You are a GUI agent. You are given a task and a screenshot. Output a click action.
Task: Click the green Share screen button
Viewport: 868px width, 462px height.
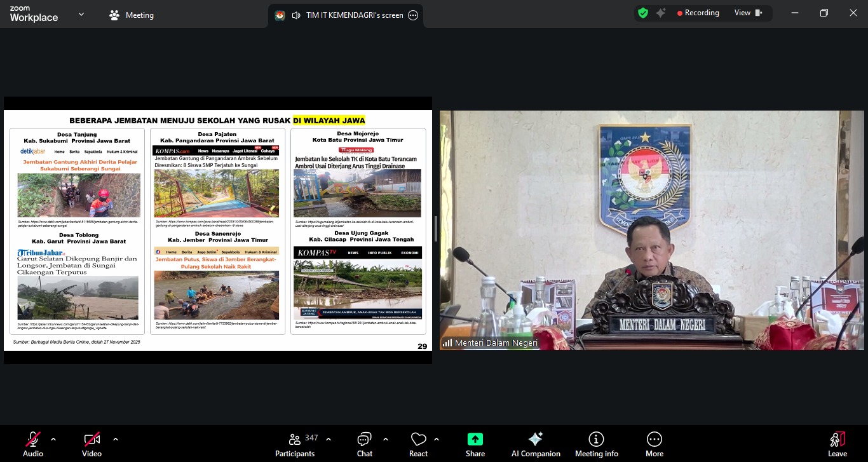pos(475,444)
